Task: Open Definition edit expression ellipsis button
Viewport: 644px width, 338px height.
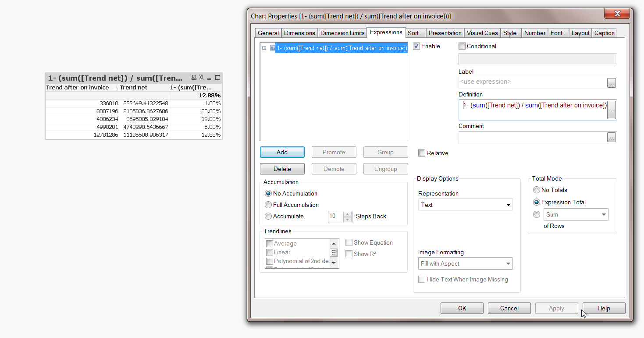Action: tap(612, 110)
